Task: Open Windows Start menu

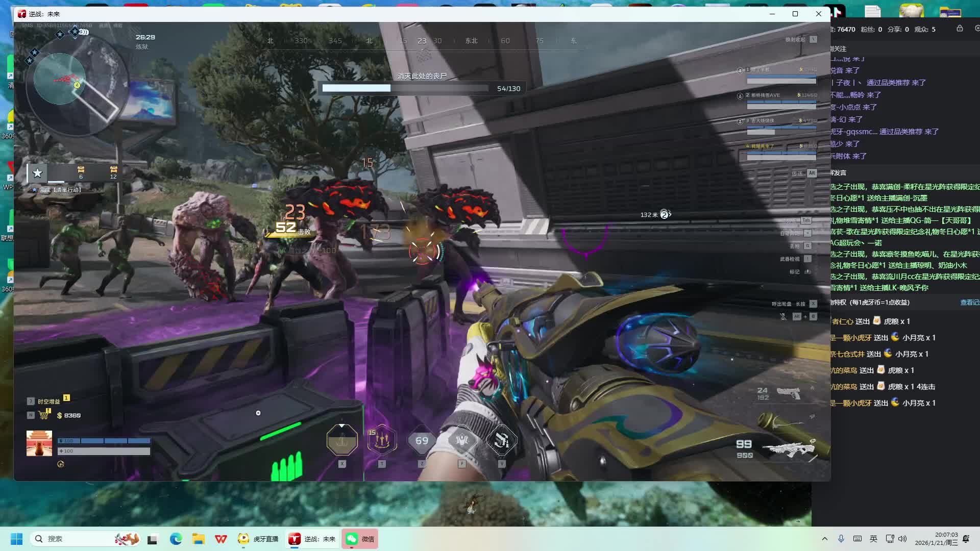Action: 16,539
